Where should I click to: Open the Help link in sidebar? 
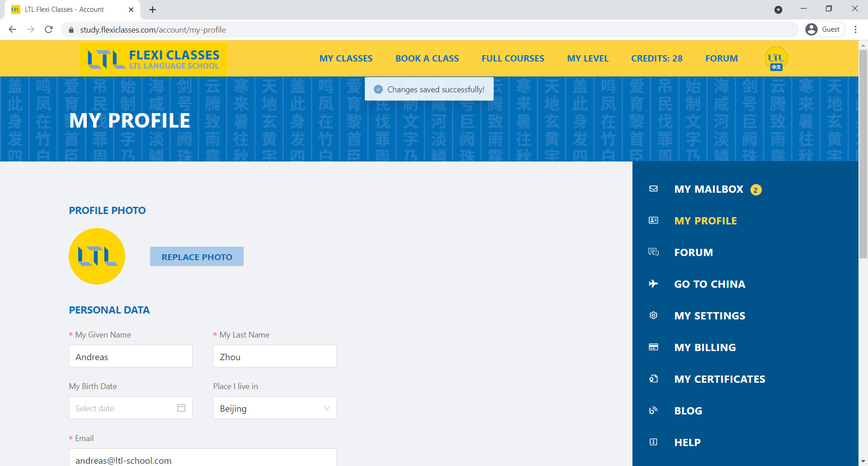687,442
